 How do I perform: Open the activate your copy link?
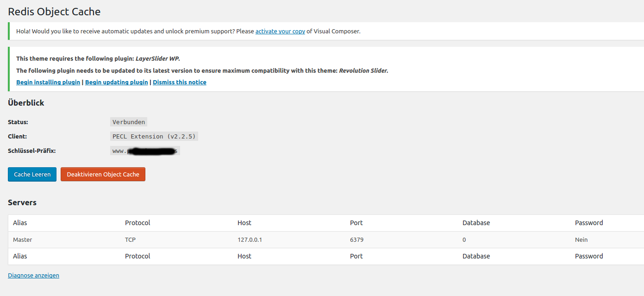click(x=280, y=31)
